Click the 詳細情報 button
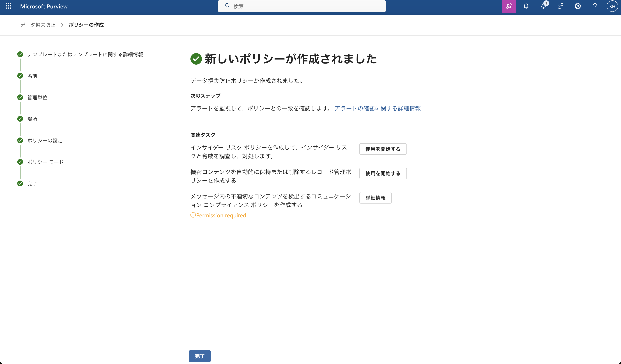This screenshot has width=621, height=364. (375, 198)
